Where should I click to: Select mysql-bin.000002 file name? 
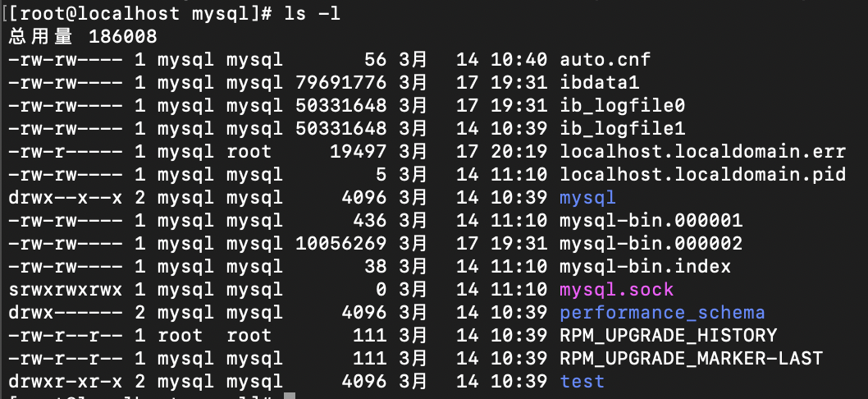tap(651, 244)
